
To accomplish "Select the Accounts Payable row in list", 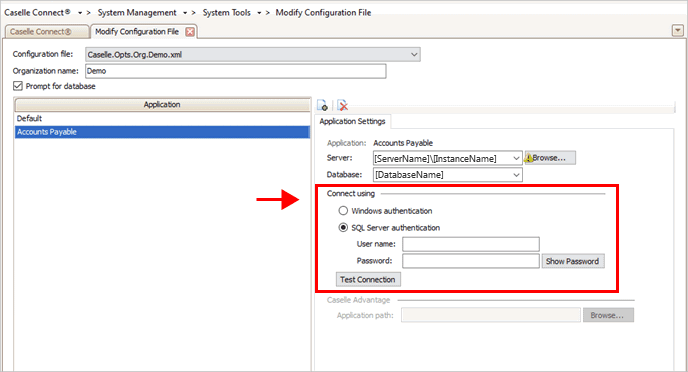I will click(x=162, y=132).
